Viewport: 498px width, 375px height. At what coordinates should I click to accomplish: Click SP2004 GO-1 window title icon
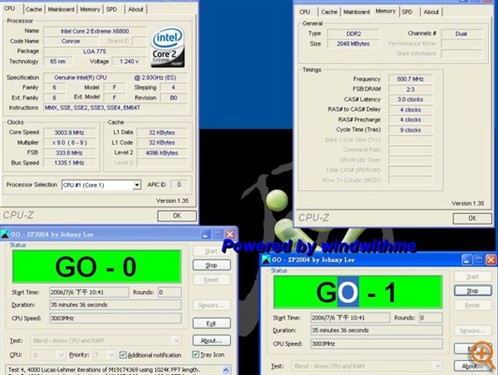[x=266, y=259]
